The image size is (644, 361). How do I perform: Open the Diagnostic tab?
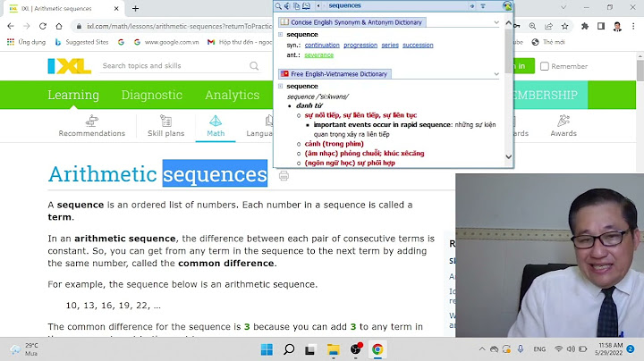click(151, 95)
